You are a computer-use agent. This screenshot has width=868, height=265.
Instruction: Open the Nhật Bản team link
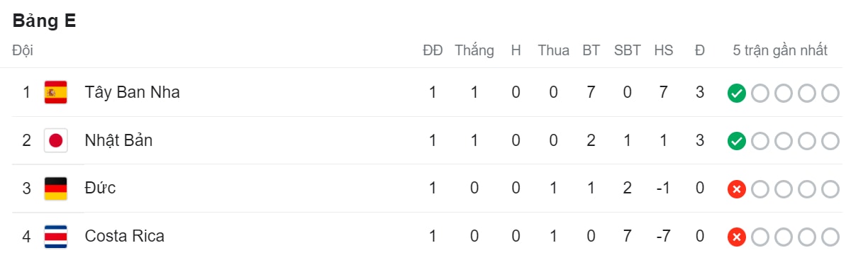[118, 140]
